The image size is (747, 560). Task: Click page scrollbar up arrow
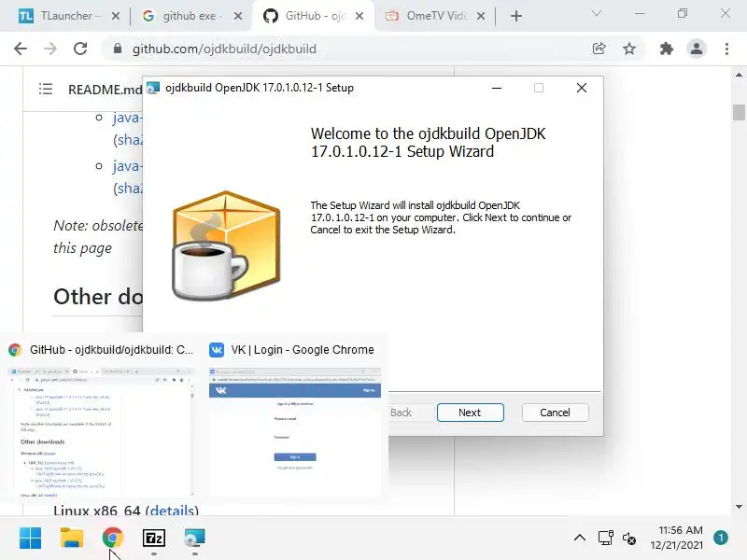[x=739, y=75]
